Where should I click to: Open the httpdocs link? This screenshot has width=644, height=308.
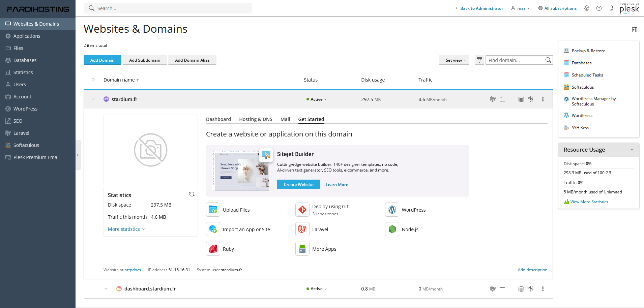point(133,270)
